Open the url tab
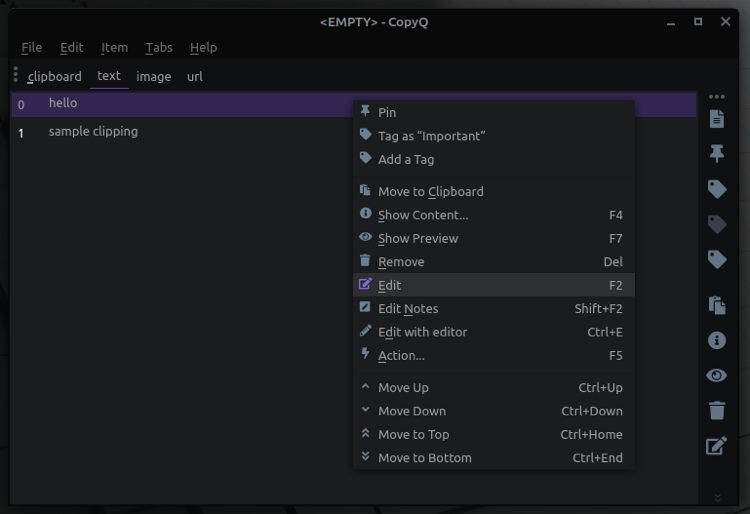 (x=195, y=77)
